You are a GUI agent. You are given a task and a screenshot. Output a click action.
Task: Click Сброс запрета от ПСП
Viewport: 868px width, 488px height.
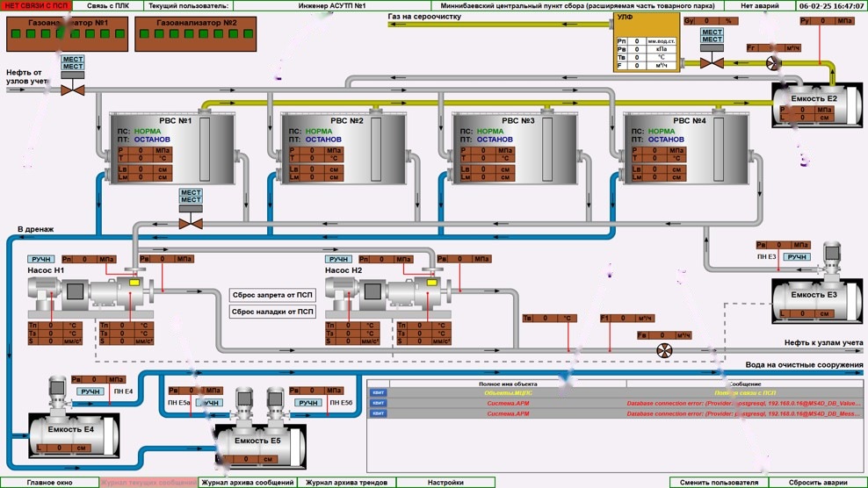click(272, 295)
